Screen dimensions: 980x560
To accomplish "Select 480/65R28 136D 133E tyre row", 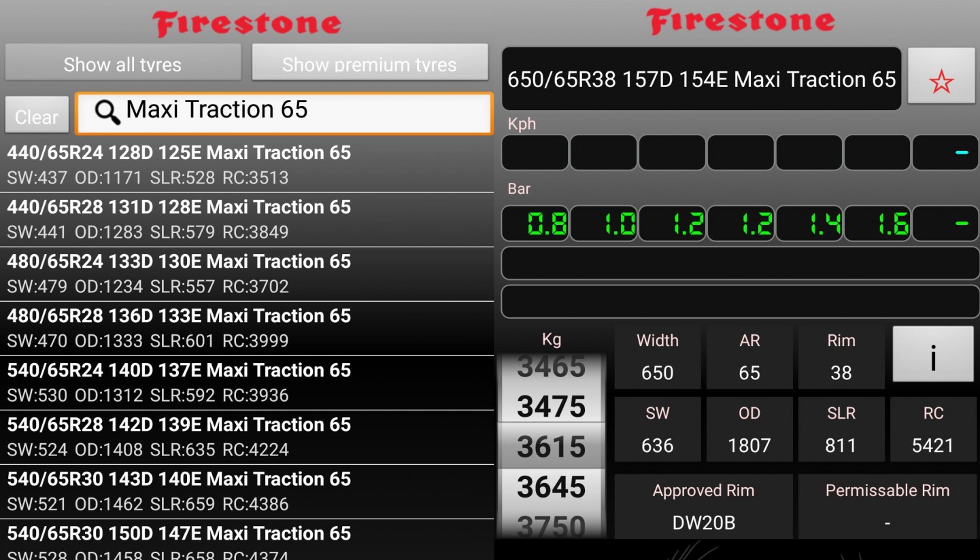I will click(247, 328).
